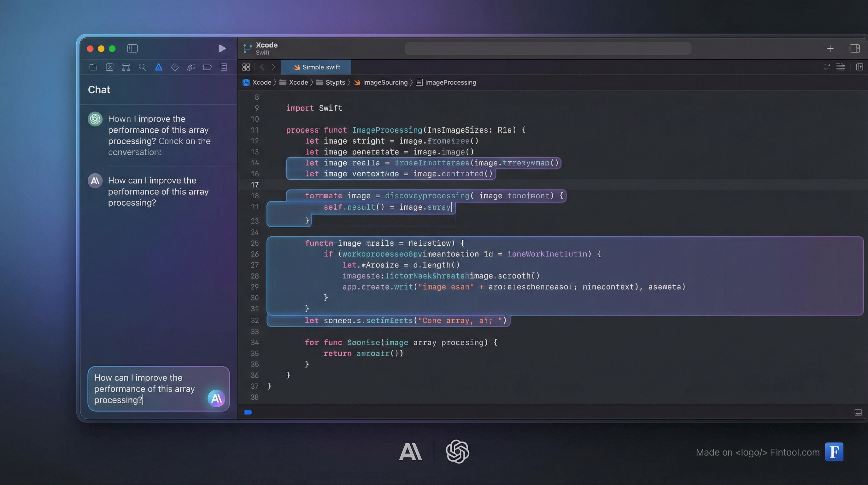The width and height of the screenshot is (868, 485).
Task: Click the send button in chat input
Action: pyautogui.click(x=216, y=398)
